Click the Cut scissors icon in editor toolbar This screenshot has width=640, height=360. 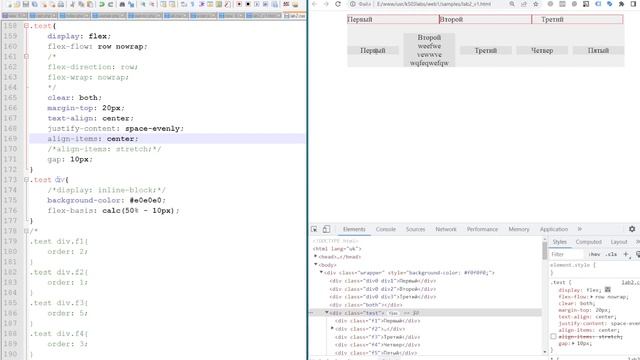point(73,4)
